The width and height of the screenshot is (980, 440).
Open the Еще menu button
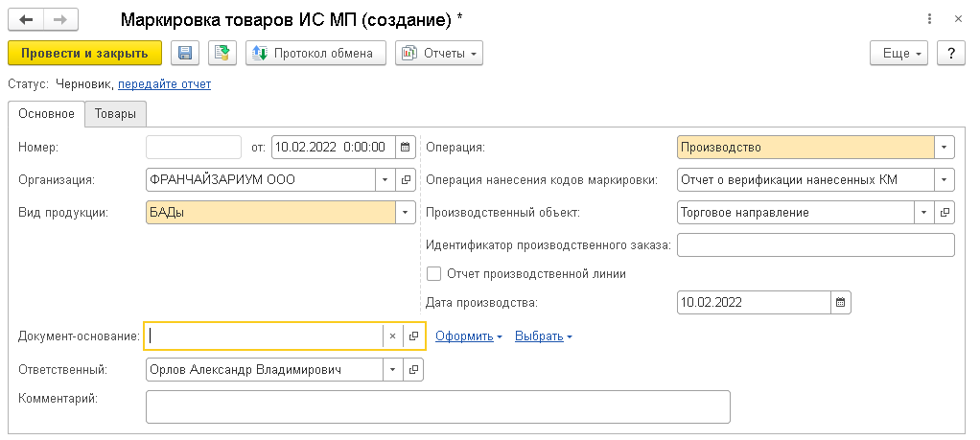(899, 54)
